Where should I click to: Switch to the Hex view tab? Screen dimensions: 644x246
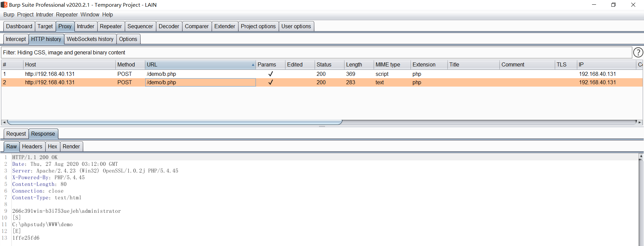click(x=52, y=146)
